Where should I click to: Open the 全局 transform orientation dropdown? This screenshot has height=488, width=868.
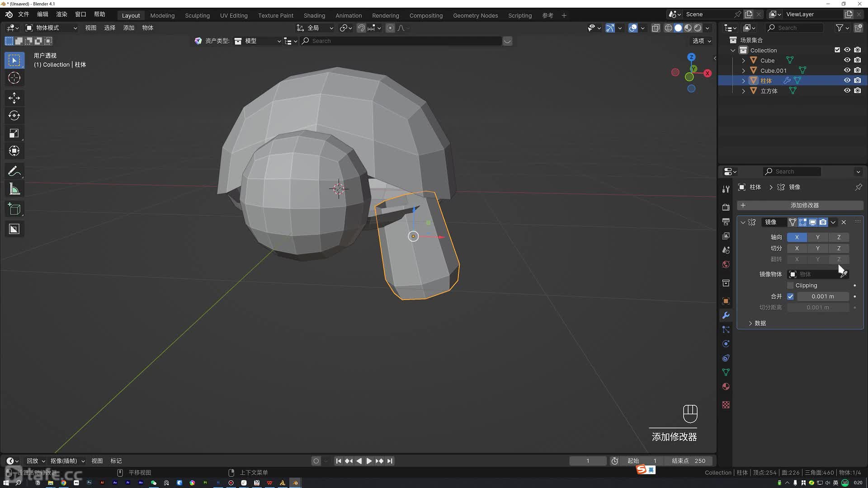click(315, 28)
